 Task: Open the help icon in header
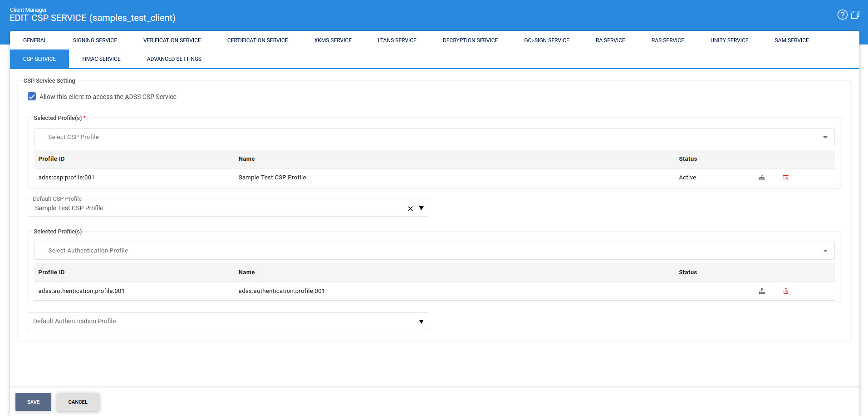click(x=842, y=15)
